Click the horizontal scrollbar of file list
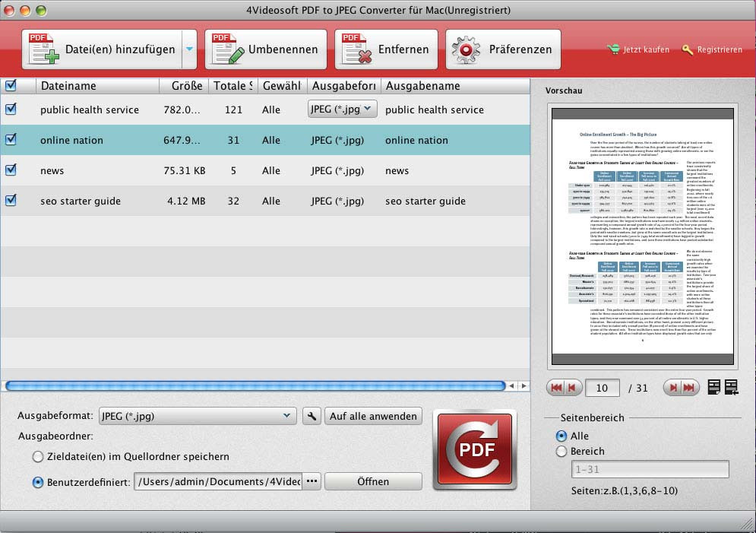Viewport: 756px width, 533px height. pos(255,385)
